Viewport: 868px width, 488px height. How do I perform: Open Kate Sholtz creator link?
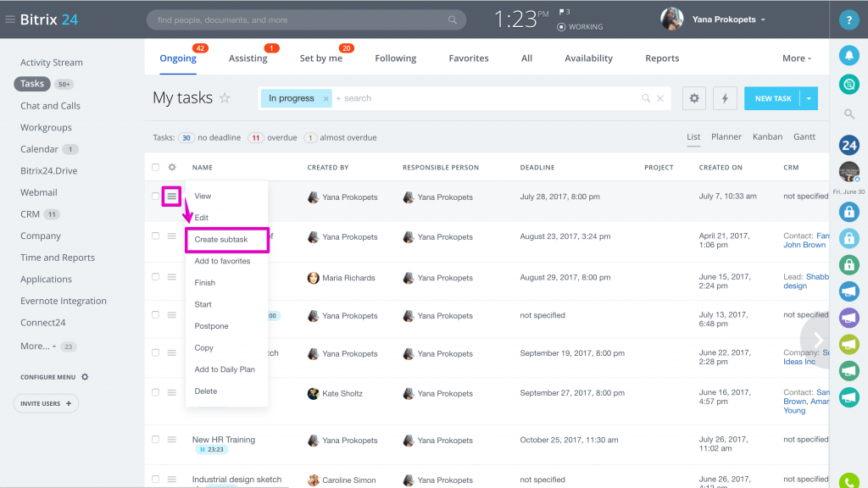tap(342, 393)
